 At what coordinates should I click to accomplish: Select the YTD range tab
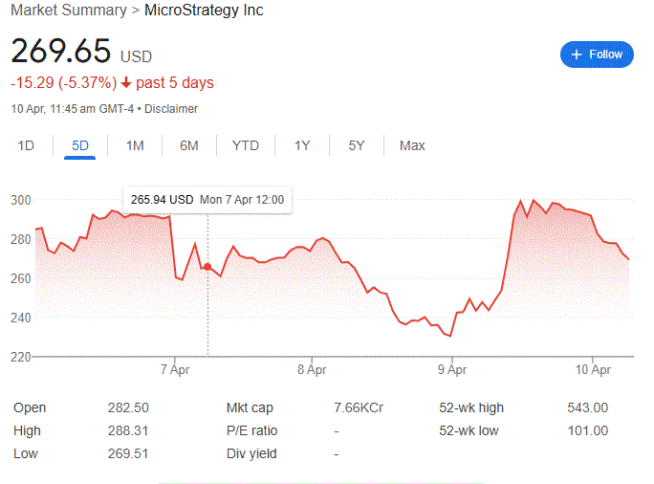245,146
